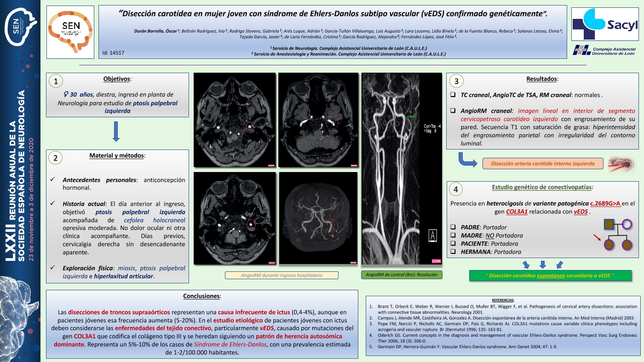Image resolution: width=644 pixels, height=362 pixels.
Task: Click the Complejo Asistencial Universitario de León logo
Action: click(x=604, y=51)
